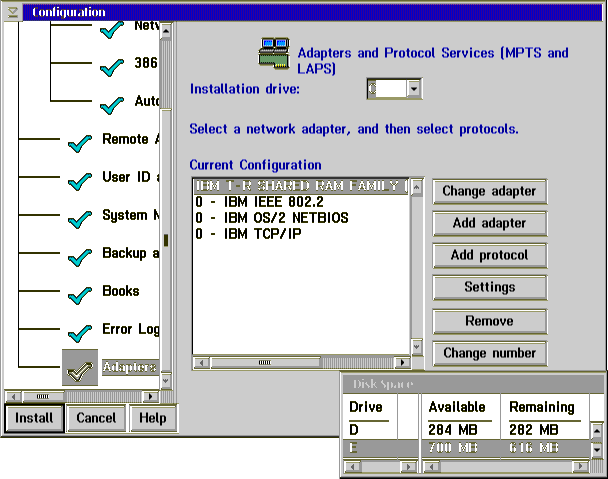Click Disk Space scroll up arrow
The image size is (608, 479).
point(597,431)
